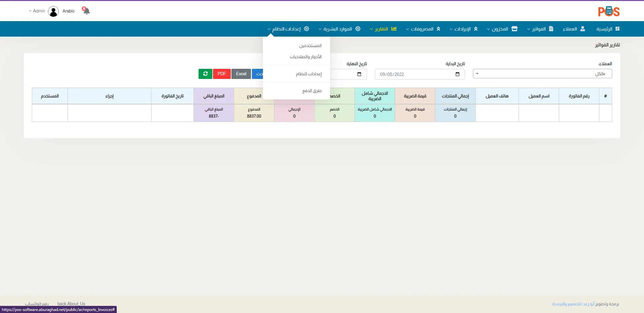Expand the reports (التقارير) nav menu
This screenshot has height=313, width=644.
[x=383, y=29]
